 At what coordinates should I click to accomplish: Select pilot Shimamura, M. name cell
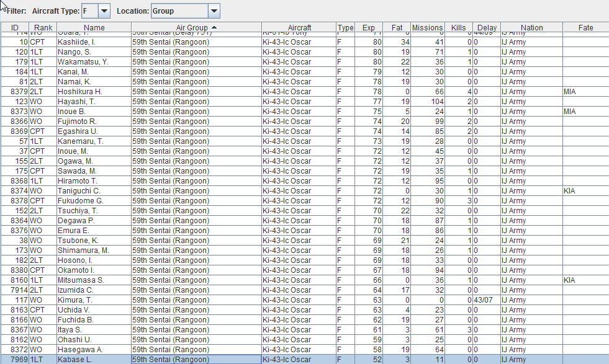[94, 251]
